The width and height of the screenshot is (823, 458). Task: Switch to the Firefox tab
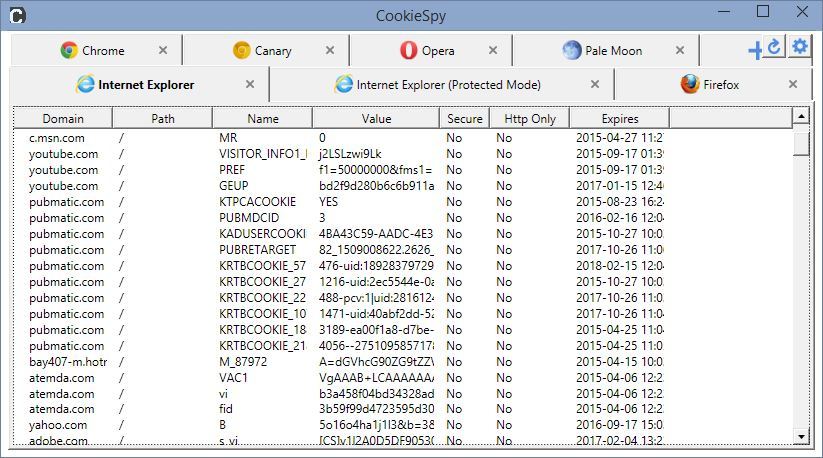coord(713,84)
